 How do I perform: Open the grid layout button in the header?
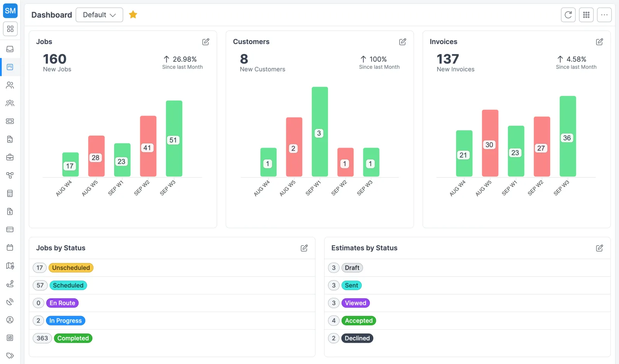(587, 15)
